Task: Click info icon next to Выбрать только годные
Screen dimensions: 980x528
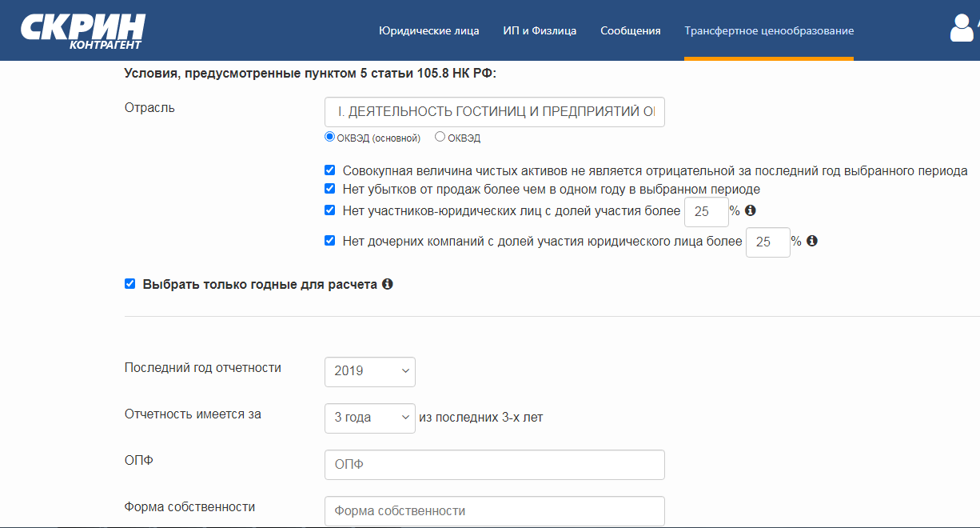Action: tap(388, 284)
